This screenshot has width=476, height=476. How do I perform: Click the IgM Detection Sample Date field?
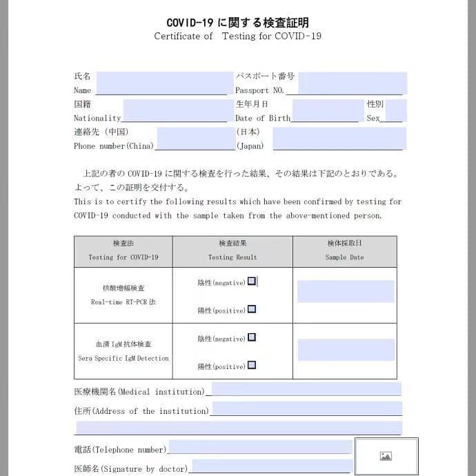346,350
